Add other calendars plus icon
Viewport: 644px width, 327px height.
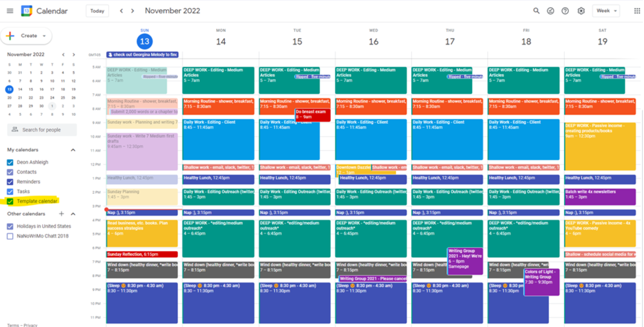[61, 214]
